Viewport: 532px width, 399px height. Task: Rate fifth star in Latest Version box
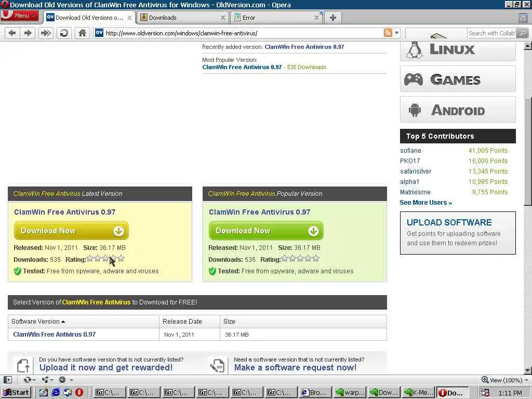coord(121,259)
